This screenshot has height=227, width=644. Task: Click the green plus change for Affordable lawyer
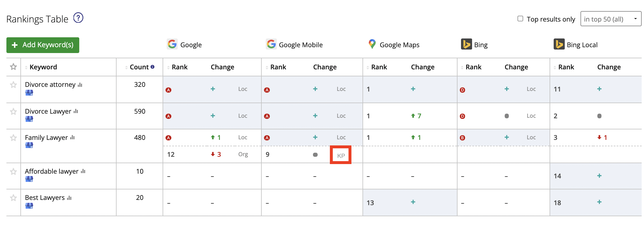[x=599, y=176]
